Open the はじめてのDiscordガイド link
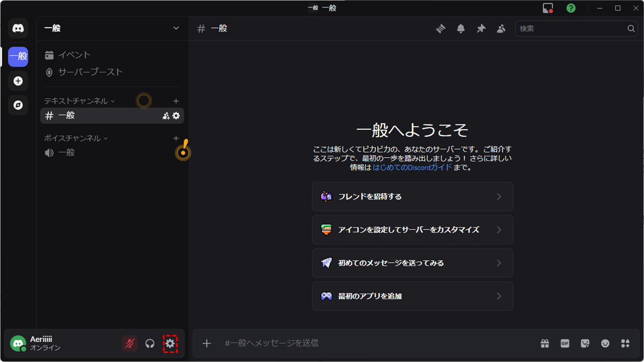The height and width of the screenshot is (362, 644). (x=412, y=167)
